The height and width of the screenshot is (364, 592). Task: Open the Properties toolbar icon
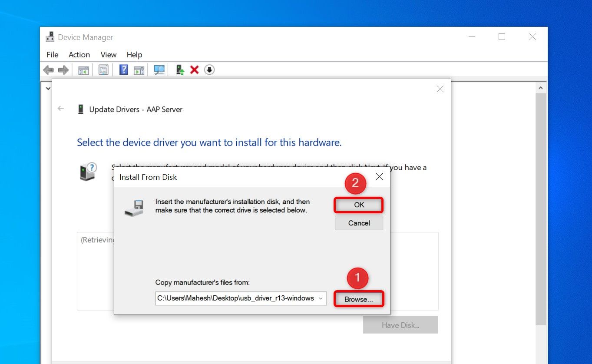[103, 70]
